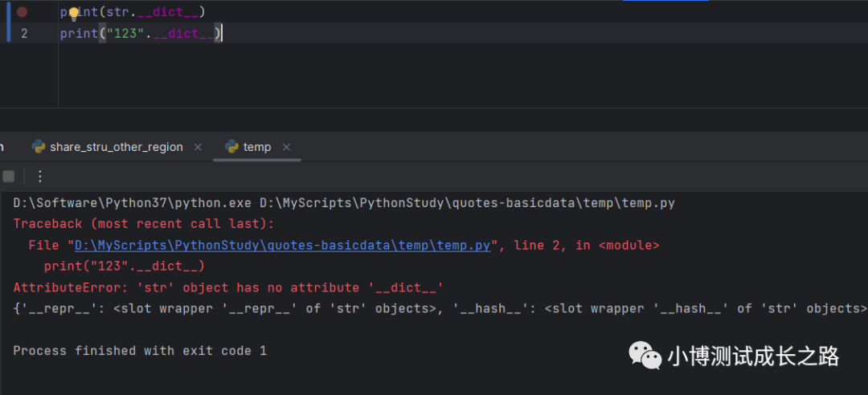Click the Python icon on the share_stru_other_region tab
The image size is (868, 395).
38,147
